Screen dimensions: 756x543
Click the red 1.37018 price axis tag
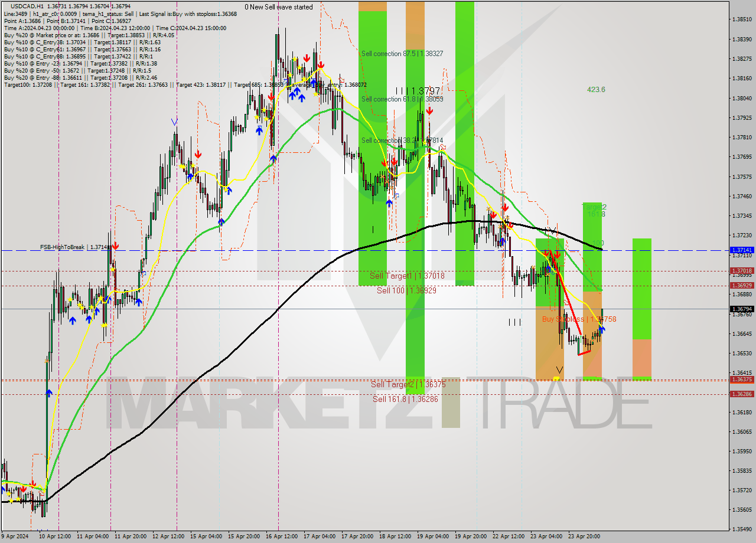point(741,271)
